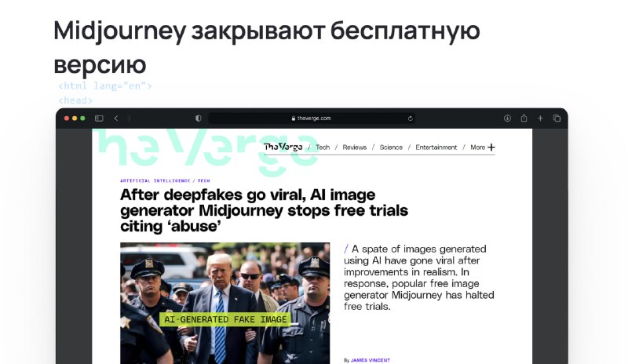Click the Share icon in toolbar
The image size is (628, 364).
(x=524, y=118)
